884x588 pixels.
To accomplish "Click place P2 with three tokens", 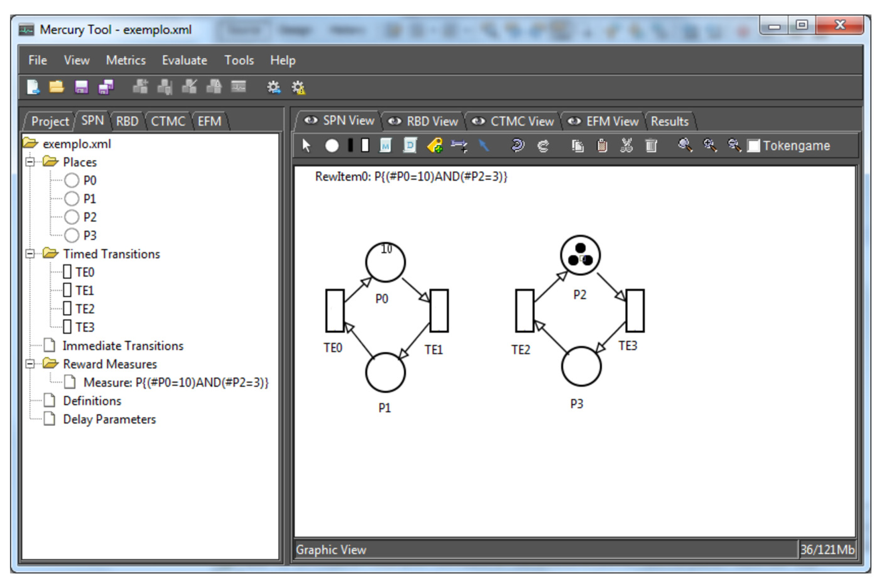I will click(x=580, y=255).
